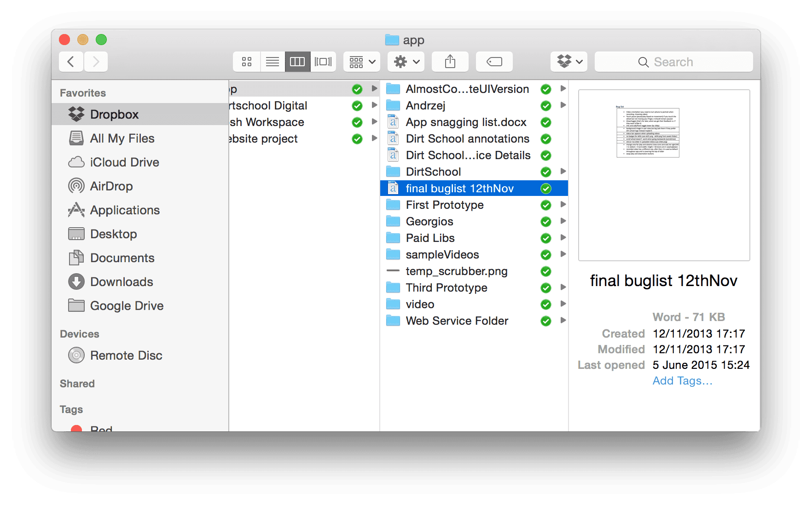
Task: Open AirDrop from the sidebar
Action: [111, 186]
